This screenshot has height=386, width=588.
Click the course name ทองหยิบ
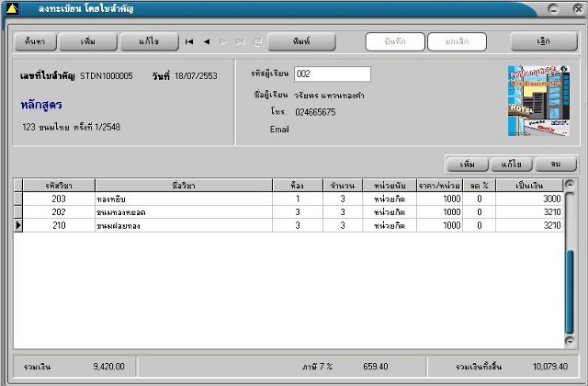coord(111,199)
